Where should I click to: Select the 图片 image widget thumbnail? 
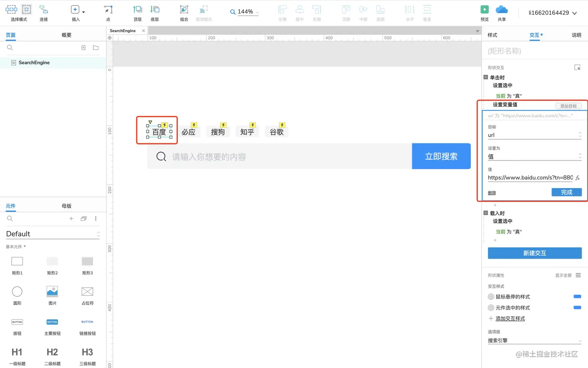tap(52, 292)
